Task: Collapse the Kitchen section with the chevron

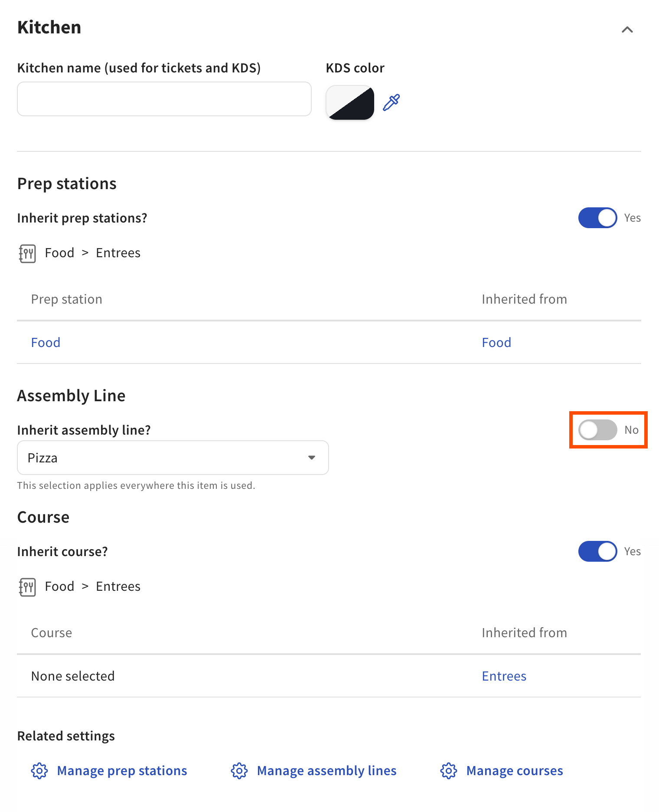Action: (x=627, y=29)
